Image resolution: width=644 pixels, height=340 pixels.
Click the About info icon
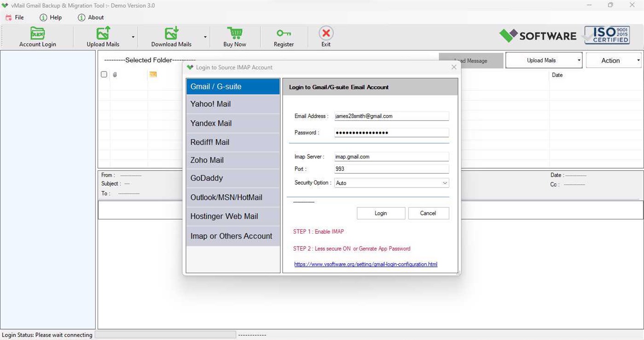81,18
